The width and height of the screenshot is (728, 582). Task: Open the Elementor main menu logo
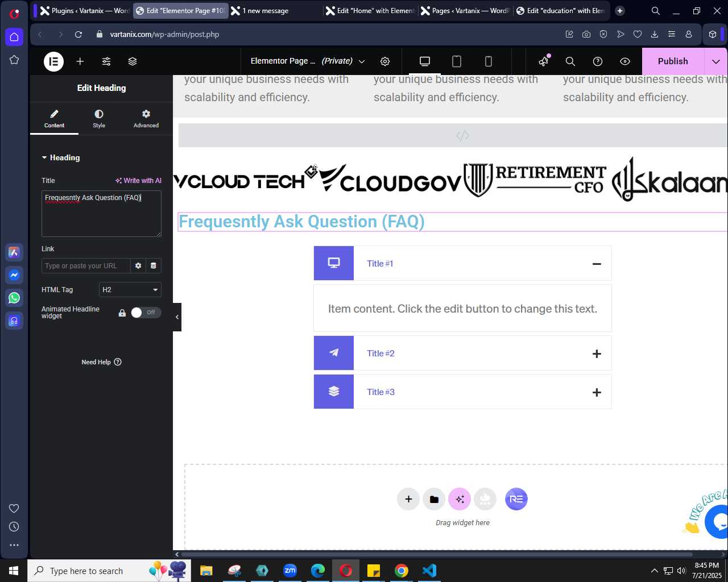coord(53,61)
